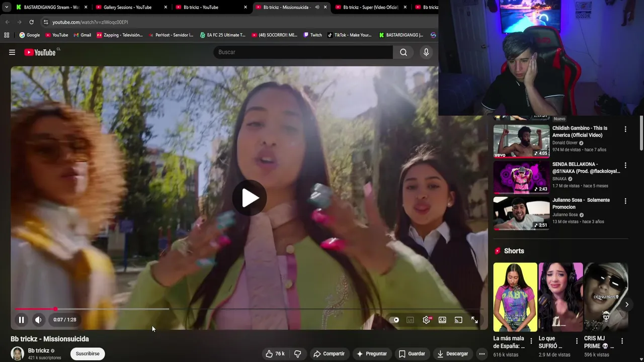Viewport: 644px width, 362px height.
Task: Open TikTok - Make Your bookmark
Action: point(349,35)
